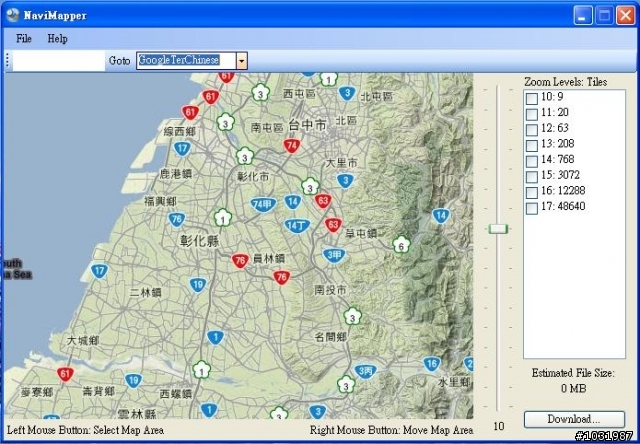Click the Goto search input field
The width and height of the screenshot is (640, 444).
pyautogui.click(x=58, y=61)
